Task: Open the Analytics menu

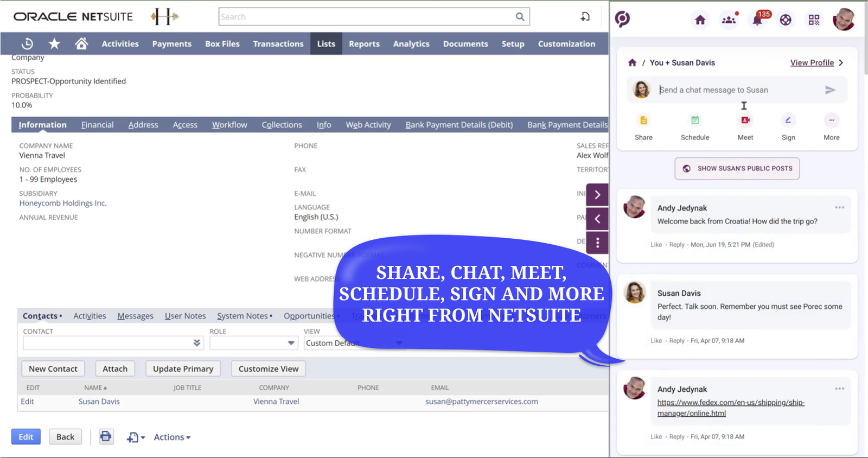Action: [x=411, y=43]
